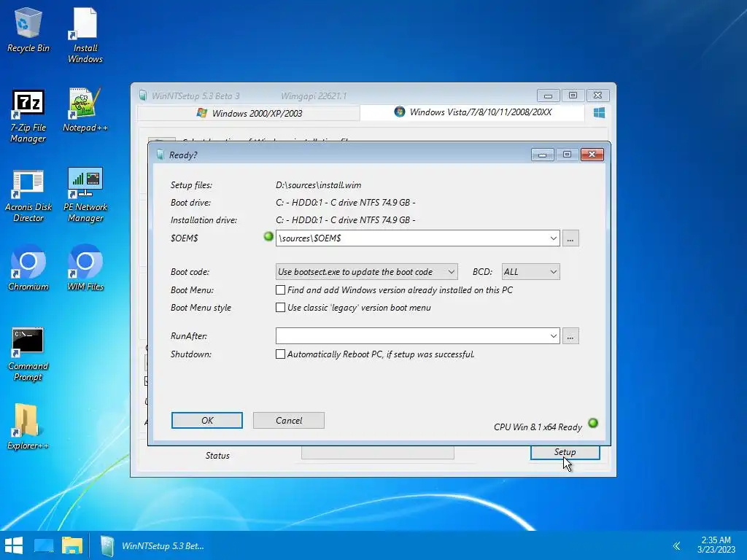This screenshot has height=560, width=747.
Task: Click the Ready? dialog title icon
Action: (160, 155)
